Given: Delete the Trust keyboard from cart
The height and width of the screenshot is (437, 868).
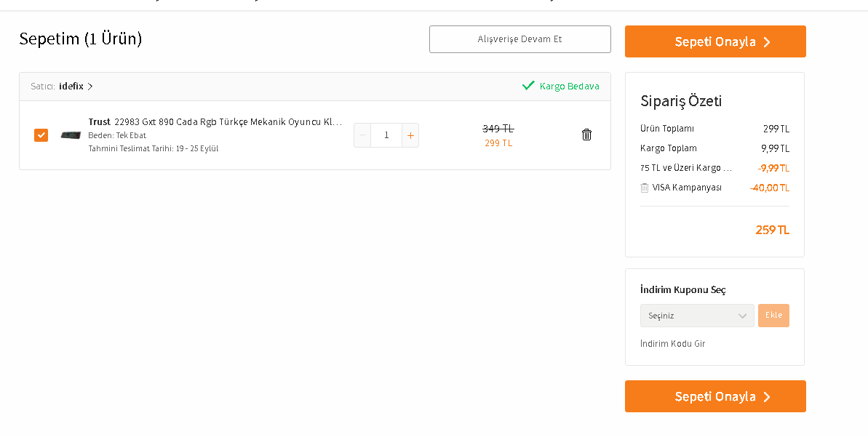Looking at the screenshot, I should (x=586, y=135).
